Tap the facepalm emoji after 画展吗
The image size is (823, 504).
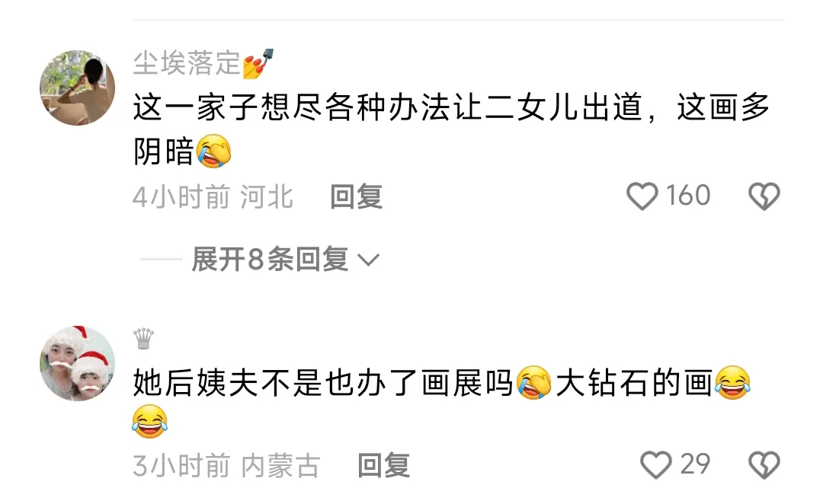tap(533, 382)
